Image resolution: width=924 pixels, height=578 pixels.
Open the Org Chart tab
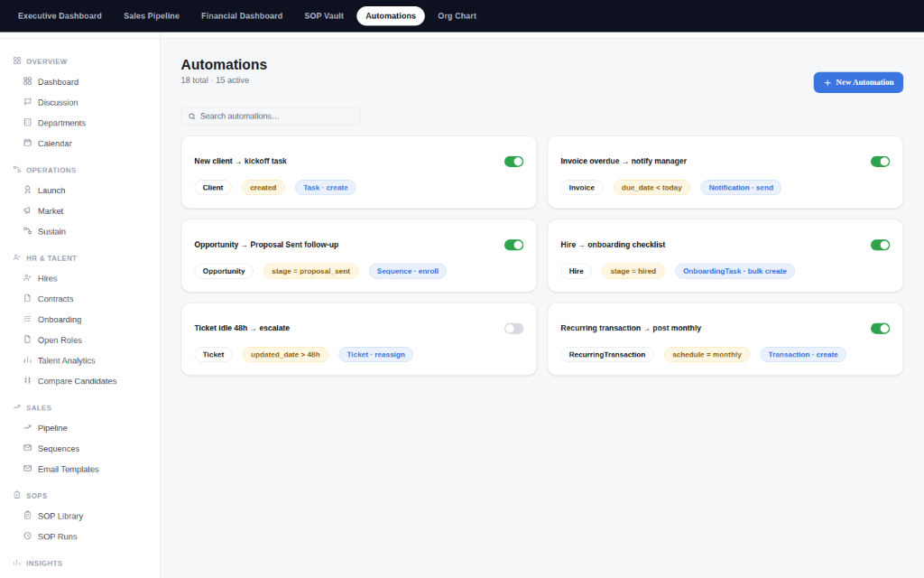click(457, 16)
